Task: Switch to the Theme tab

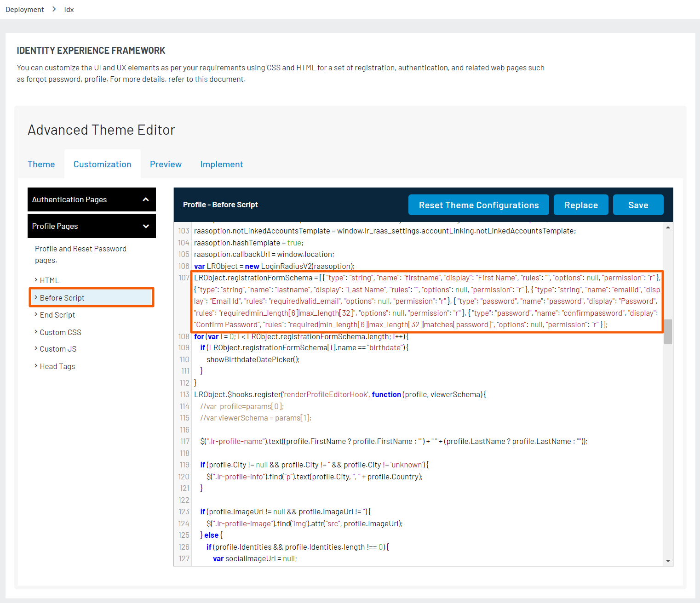Action: point(41,164)
